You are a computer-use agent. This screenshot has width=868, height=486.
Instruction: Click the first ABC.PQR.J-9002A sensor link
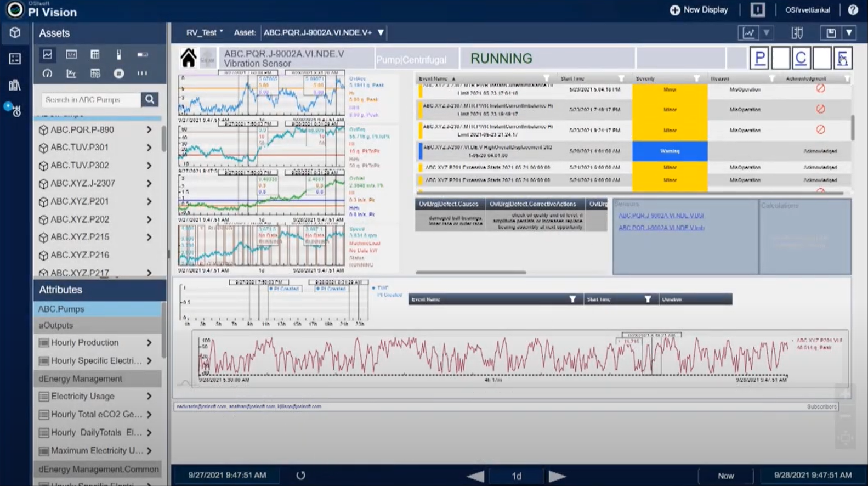(661, 216)
